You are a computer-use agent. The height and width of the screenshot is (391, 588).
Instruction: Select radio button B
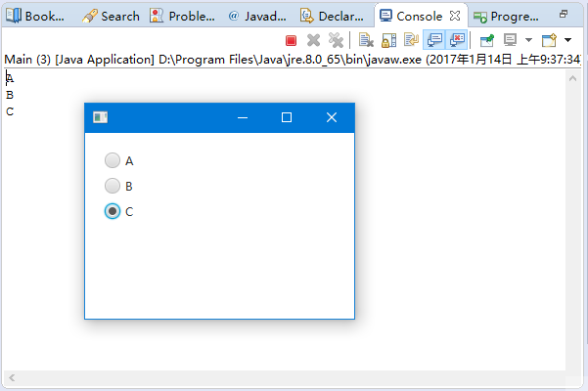tap(113, 186)
